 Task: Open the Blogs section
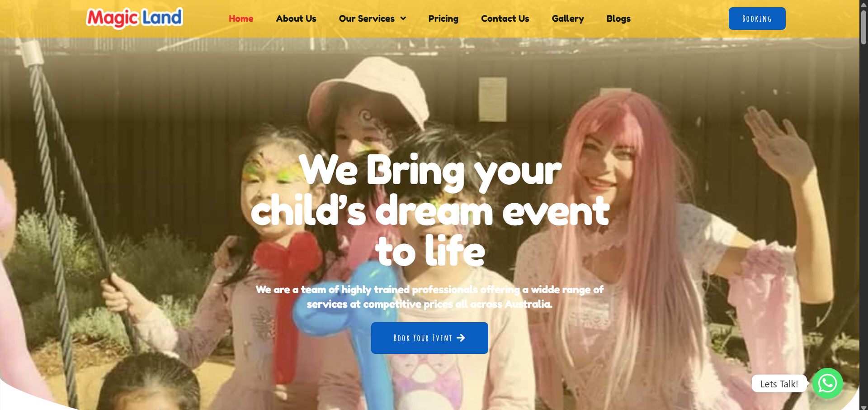click(618, 19)
